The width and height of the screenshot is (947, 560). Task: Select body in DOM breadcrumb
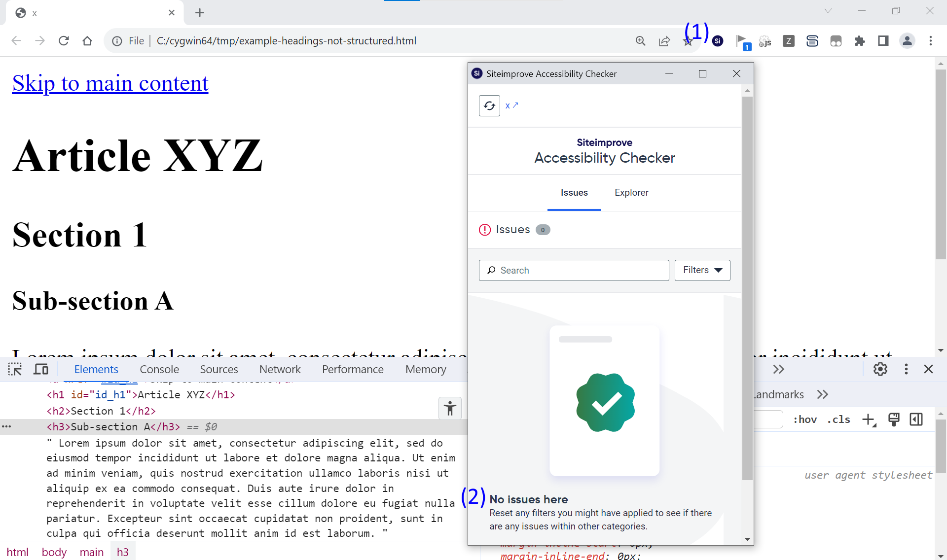54,552
